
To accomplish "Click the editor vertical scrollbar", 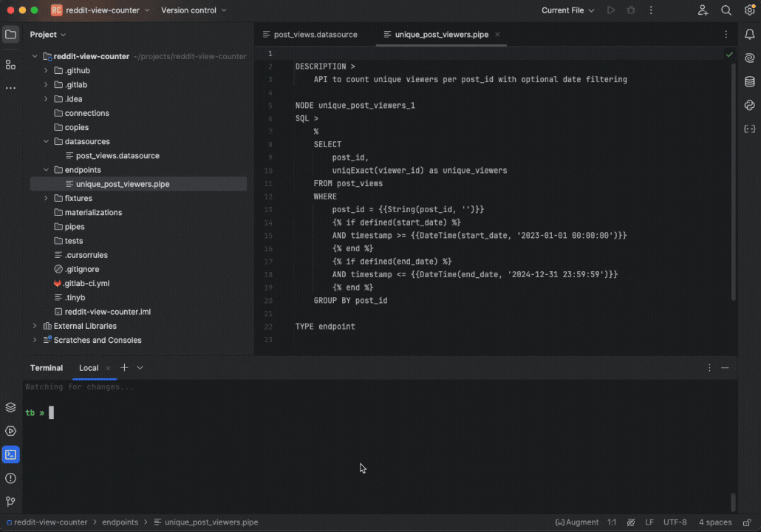I will point(733,182).
